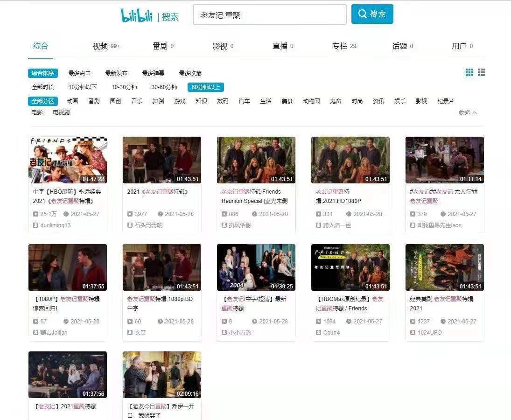Filter duration by 30-60分钟

point(164,87)
